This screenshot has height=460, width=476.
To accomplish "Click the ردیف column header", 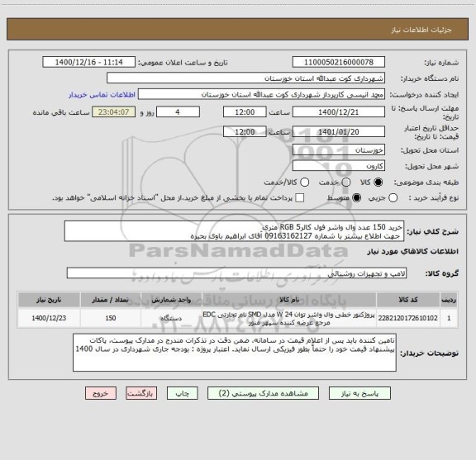I will tap(449, 300).
